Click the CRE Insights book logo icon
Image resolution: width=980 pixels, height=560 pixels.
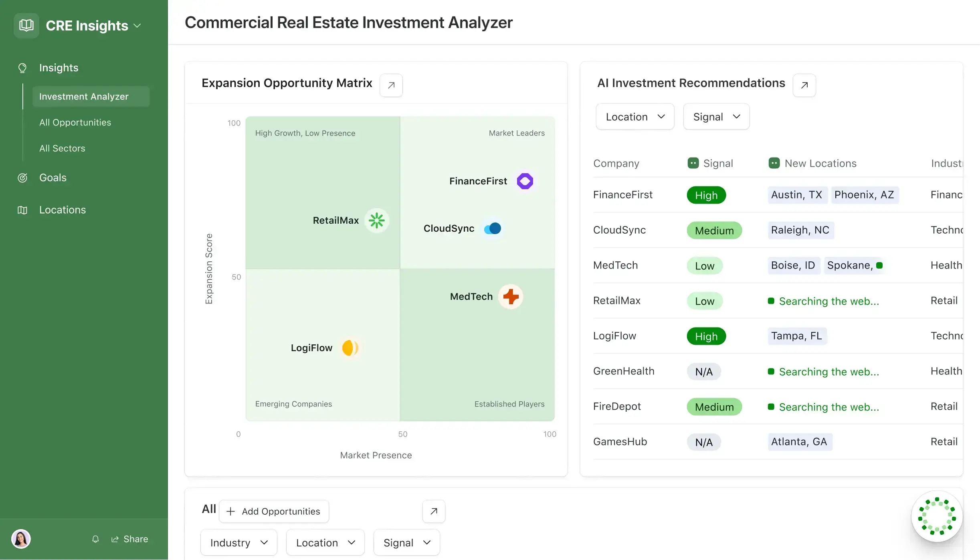(x=26, y=26)
